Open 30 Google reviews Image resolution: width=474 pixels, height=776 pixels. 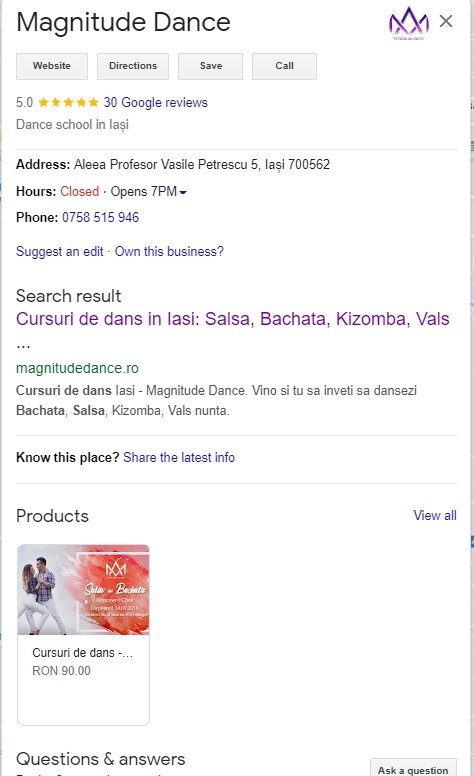coord(155,102)
